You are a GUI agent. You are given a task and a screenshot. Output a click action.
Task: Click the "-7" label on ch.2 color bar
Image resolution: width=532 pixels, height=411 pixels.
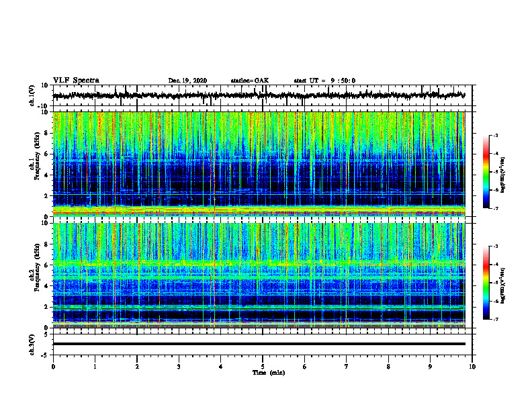(x=496, y=319)
